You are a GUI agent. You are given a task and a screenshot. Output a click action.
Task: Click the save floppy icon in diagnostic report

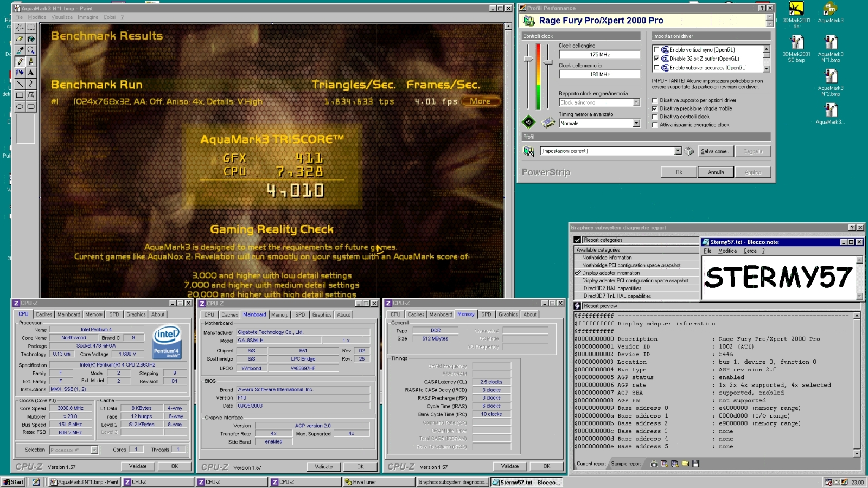click(696, 464)
